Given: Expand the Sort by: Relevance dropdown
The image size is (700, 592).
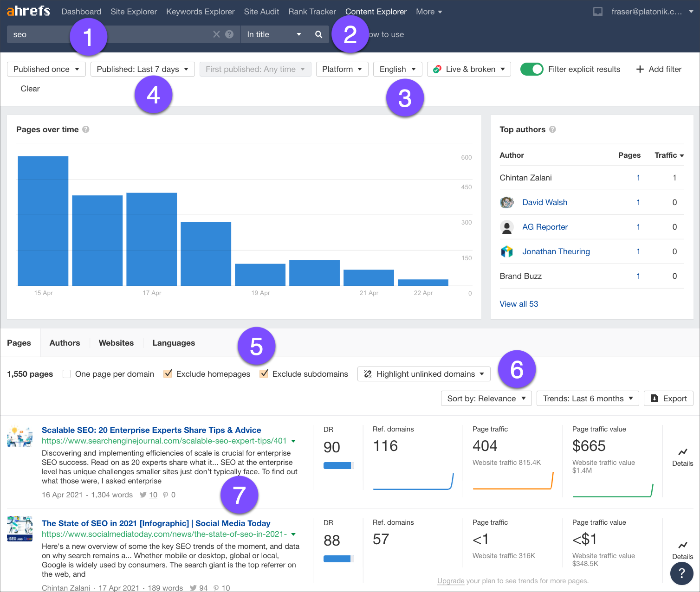Looking at the screenshot, I should pos(486,399).
